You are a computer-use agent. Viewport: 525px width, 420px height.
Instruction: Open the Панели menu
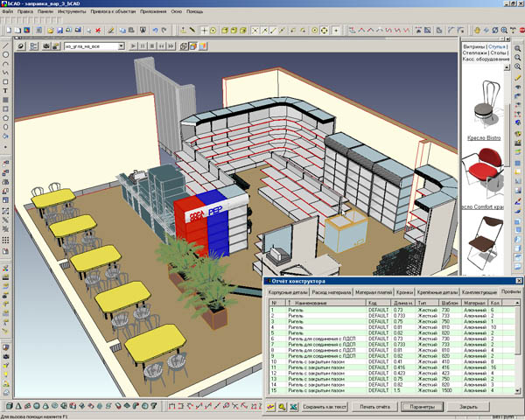point(45,11)
